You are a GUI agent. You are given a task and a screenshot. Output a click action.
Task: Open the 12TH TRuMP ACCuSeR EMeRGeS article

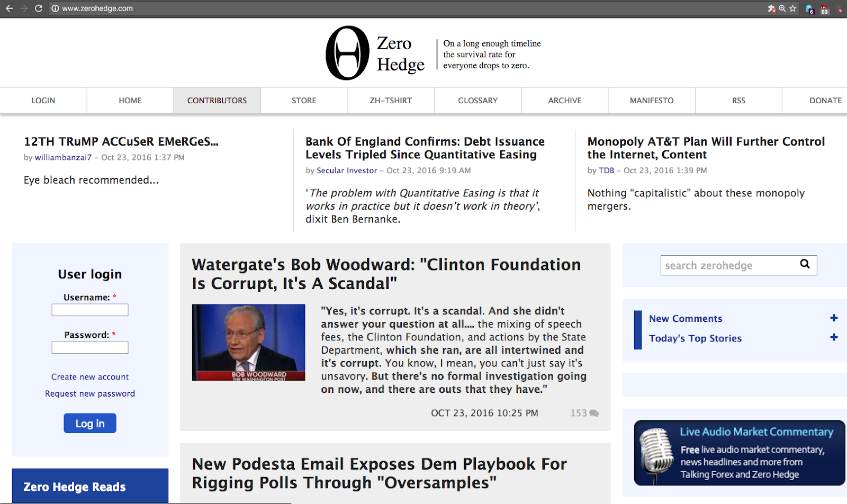pos(121,141)
